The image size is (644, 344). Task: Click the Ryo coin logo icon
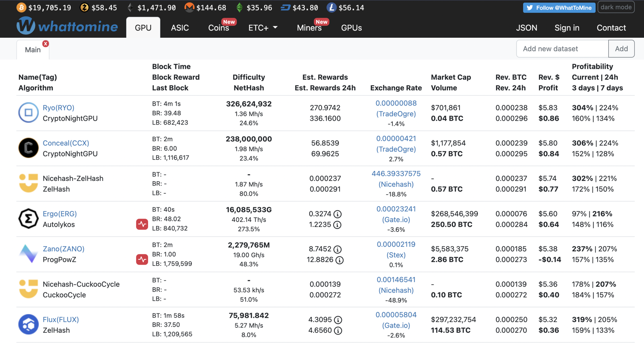tap(29, 113)
